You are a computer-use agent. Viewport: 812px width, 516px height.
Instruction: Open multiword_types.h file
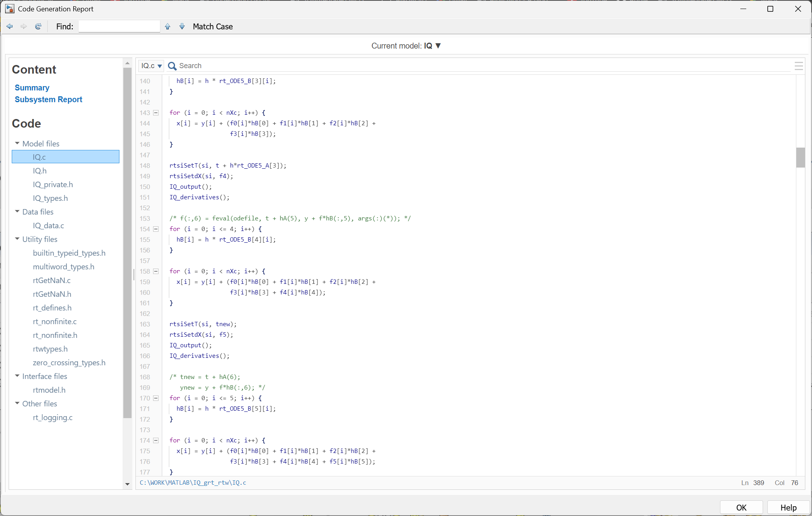tap(64, 267)
